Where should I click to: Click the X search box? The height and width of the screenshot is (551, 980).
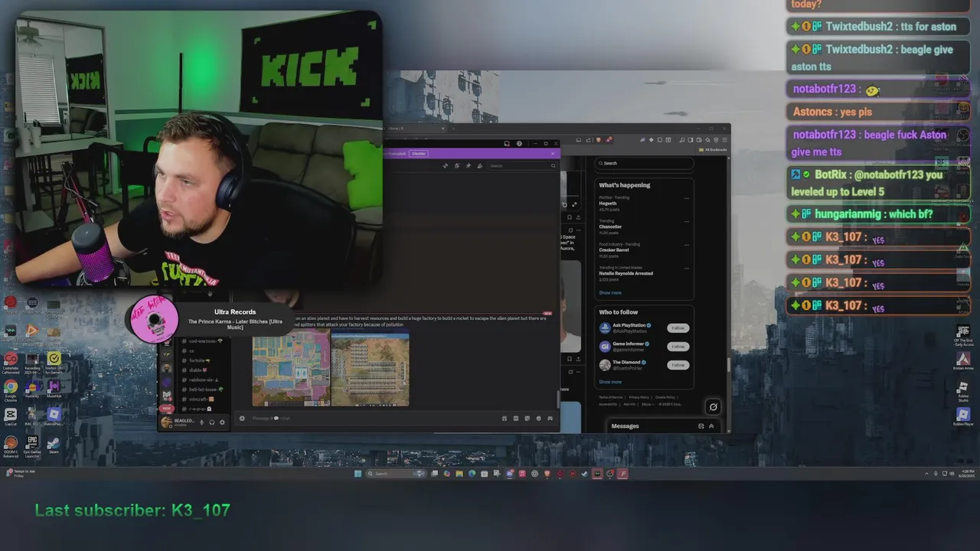pos(645,163)
